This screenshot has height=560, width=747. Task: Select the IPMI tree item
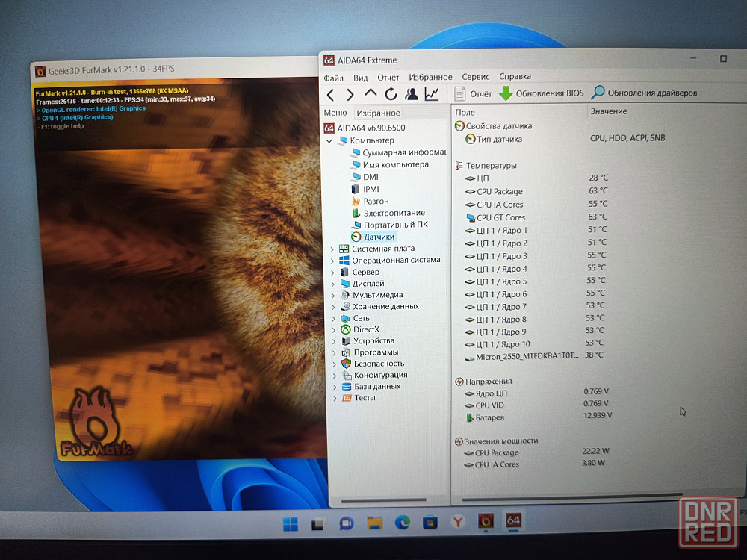(x=365, y=189)
